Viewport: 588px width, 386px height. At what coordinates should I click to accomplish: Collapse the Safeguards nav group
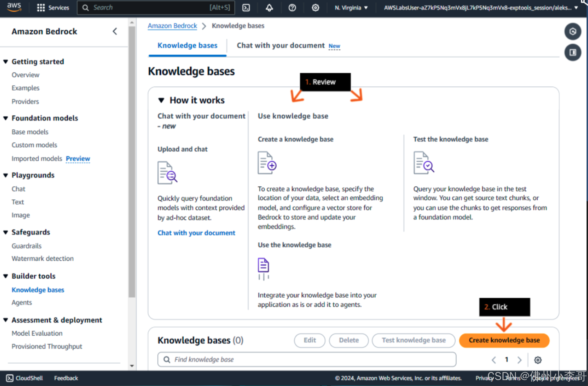click(x=6, y=232)
